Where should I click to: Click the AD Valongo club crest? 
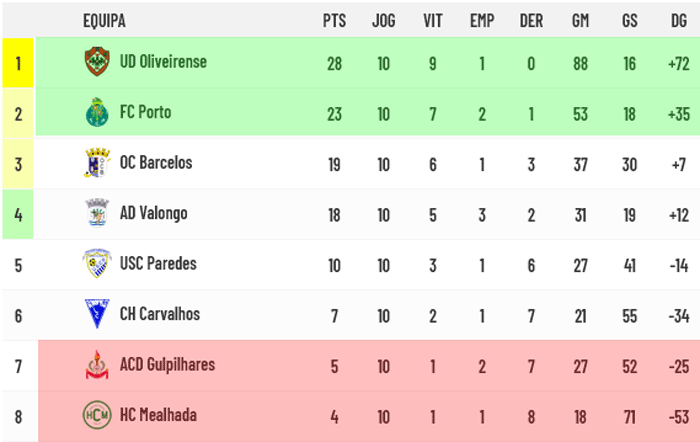(97, 213)
